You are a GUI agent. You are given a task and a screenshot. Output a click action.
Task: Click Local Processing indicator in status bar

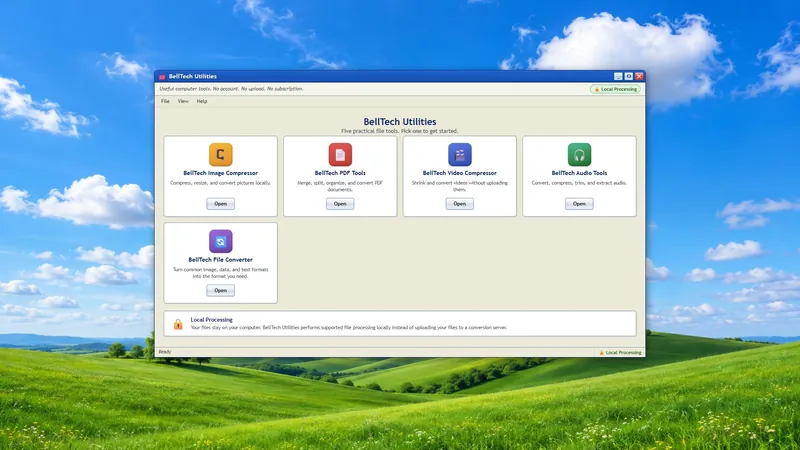point(620,353)
